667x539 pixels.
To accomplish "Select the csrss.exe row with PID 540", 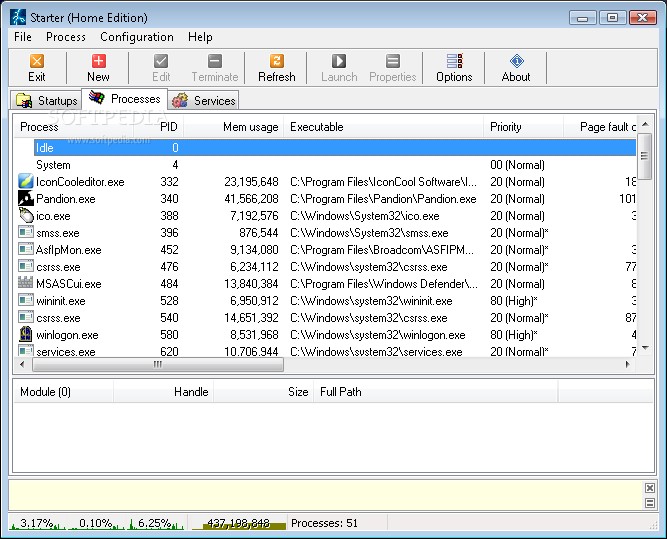I will click(325, 318).
